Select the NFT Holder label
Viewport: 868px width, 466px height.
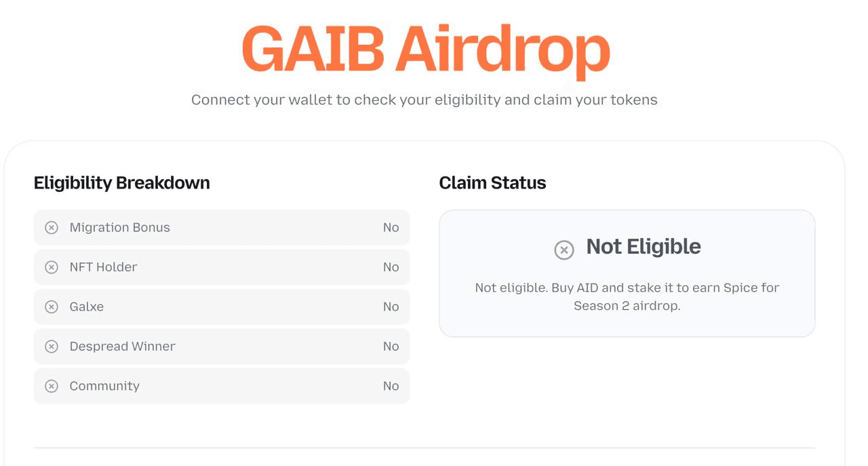103,267
